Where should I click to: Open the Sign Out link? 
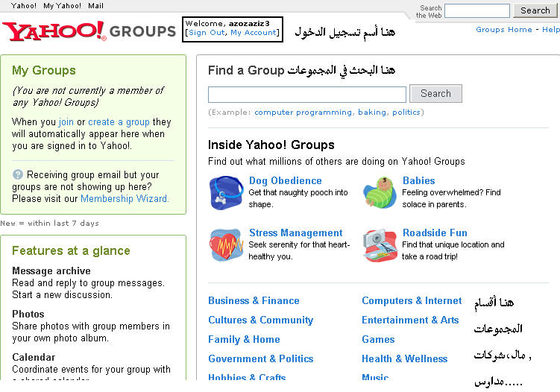207,33
